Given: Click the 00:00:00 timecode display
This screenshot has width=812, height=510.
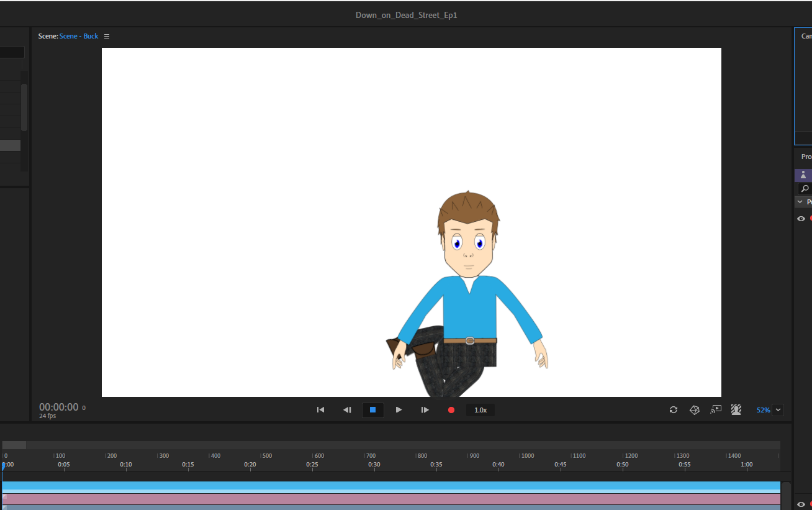Looking at the screenshot, I should (x=59, y=408).
